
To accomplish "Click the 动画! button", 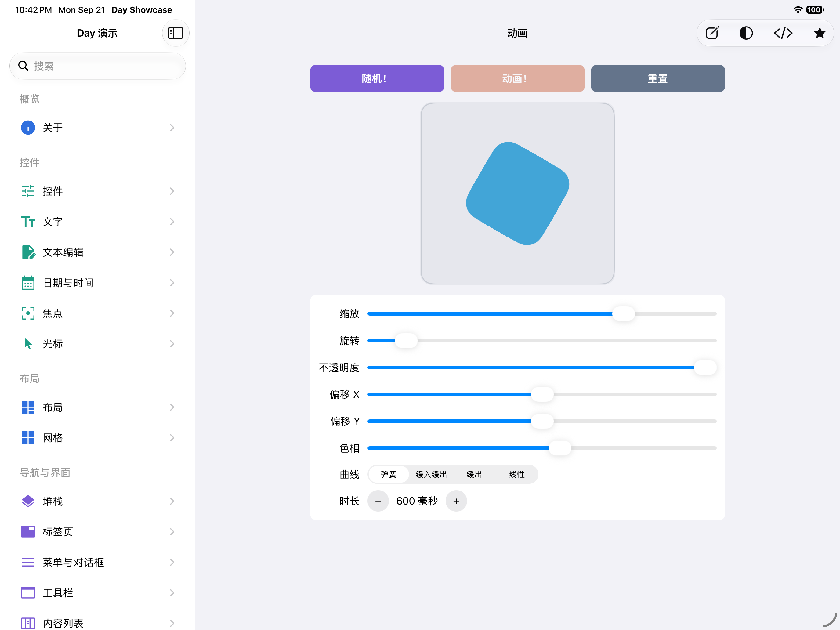I will point(517,78).
